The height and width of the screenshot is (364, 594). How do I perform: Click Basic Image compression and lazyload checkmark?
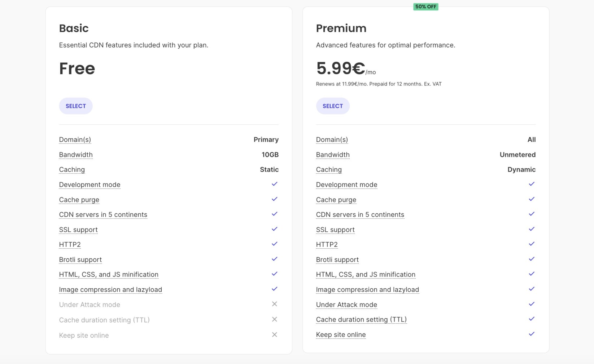pos(275,289)
